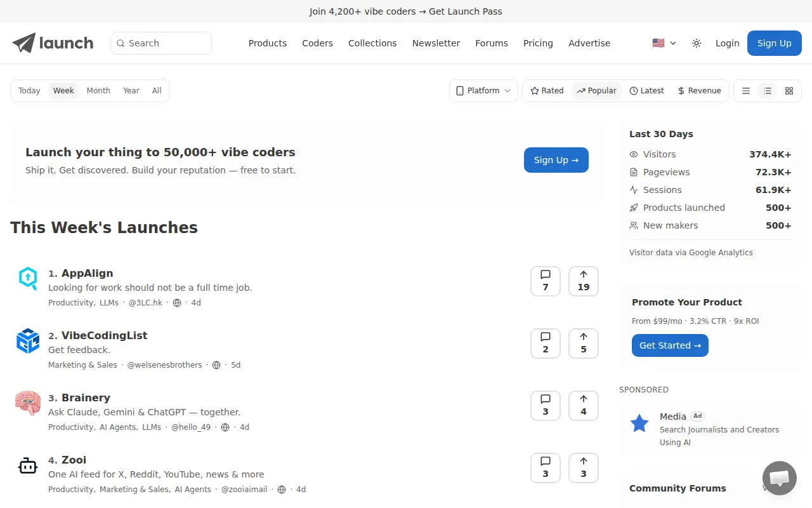Visit VibeCodingList website globe icon
This screenshot has height=508, width=812.
[x=216, y=365]
